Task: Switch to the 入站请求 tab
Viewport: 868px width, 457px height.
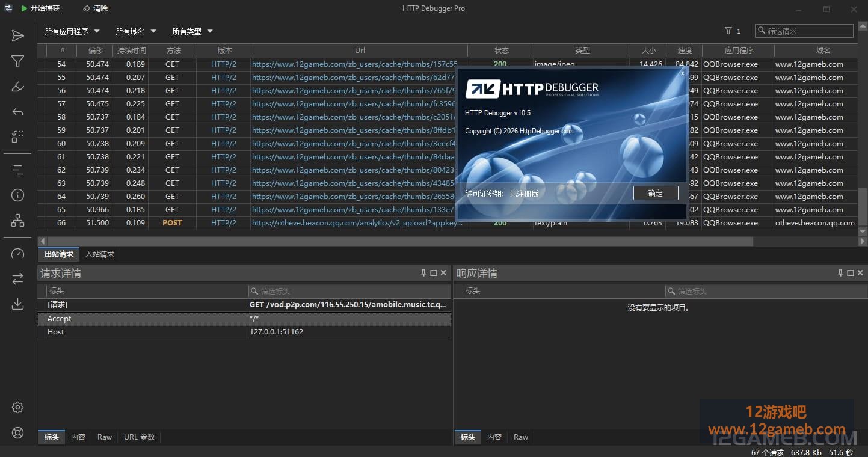Action: pyautogui.click(x=100, y=254)
